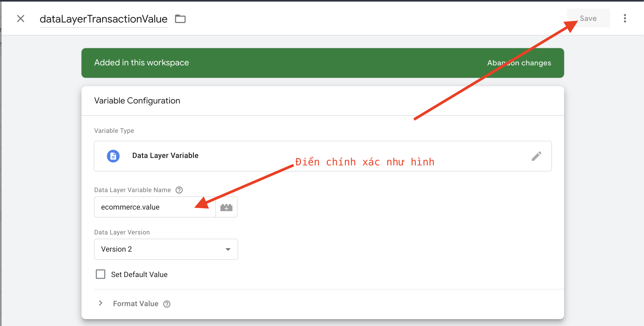Click the insert variable brick icon
The image size is (644, 326).
pyautogui.click(x=226, y=207)
